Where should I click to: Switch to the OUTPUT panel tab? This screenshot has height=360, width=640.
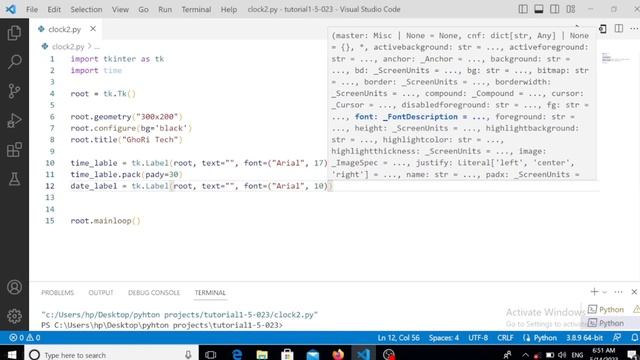[101, 293]
